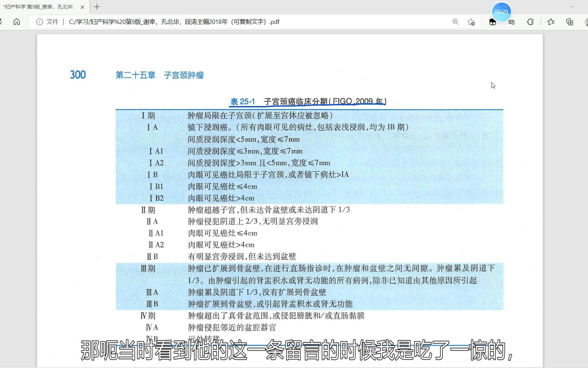The width and height of the screenshot is (588, 368).
Task: Open the Tampermonkey extension icon
Action: (492, 22)
